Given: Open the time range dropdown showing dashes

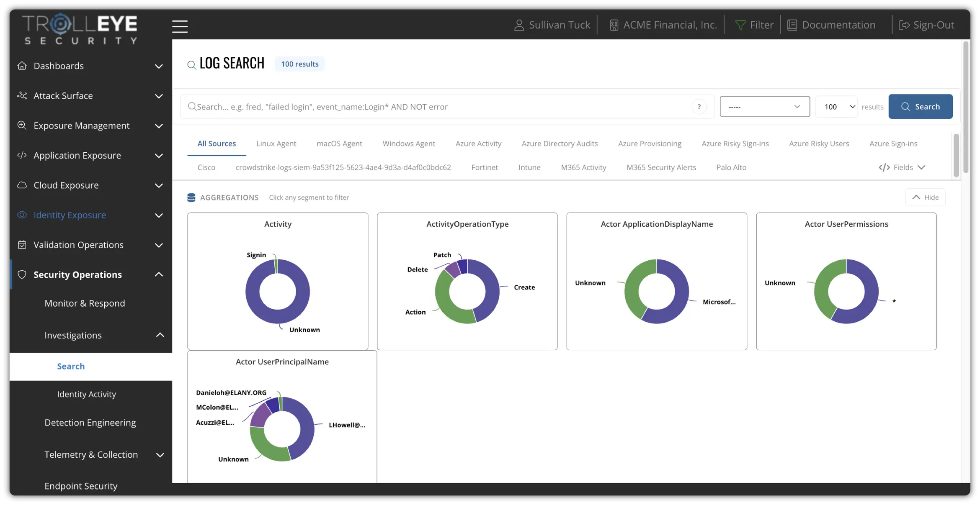Looking at the screenshot, I should [x=764, y=107].
